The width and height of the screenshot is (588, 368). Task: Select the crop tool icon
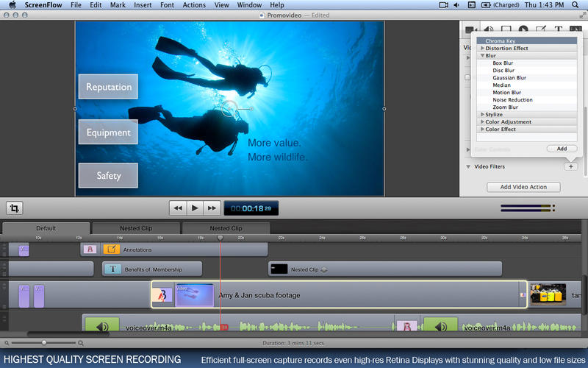[15, 208]
